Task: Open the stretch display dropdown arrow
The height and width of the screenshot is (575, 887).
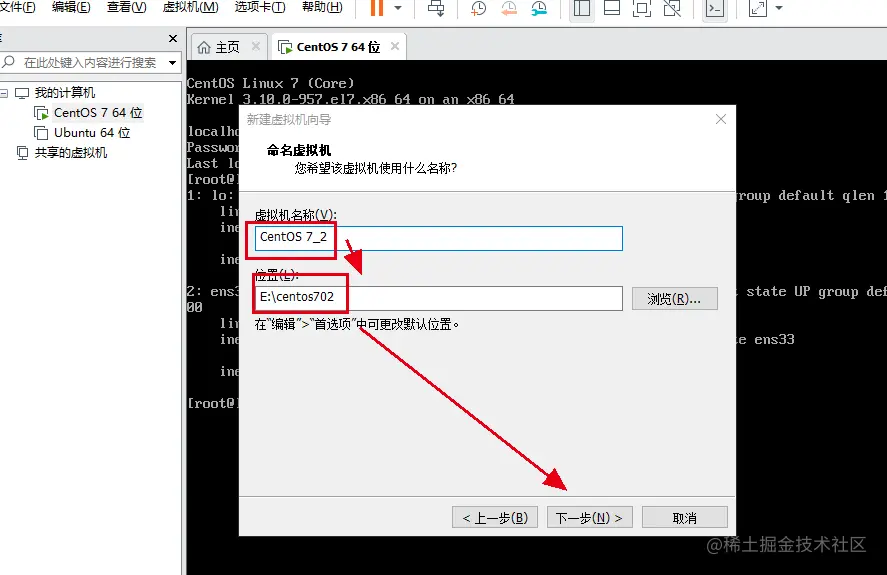Action: [779, 8]
